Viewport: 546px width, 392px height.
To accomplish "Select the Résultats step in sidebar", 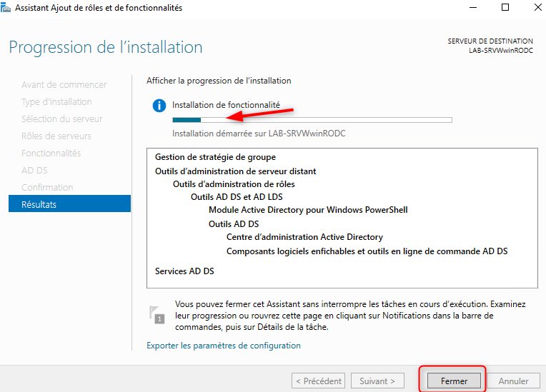I will pyautogui.click(x=69, y=204).
